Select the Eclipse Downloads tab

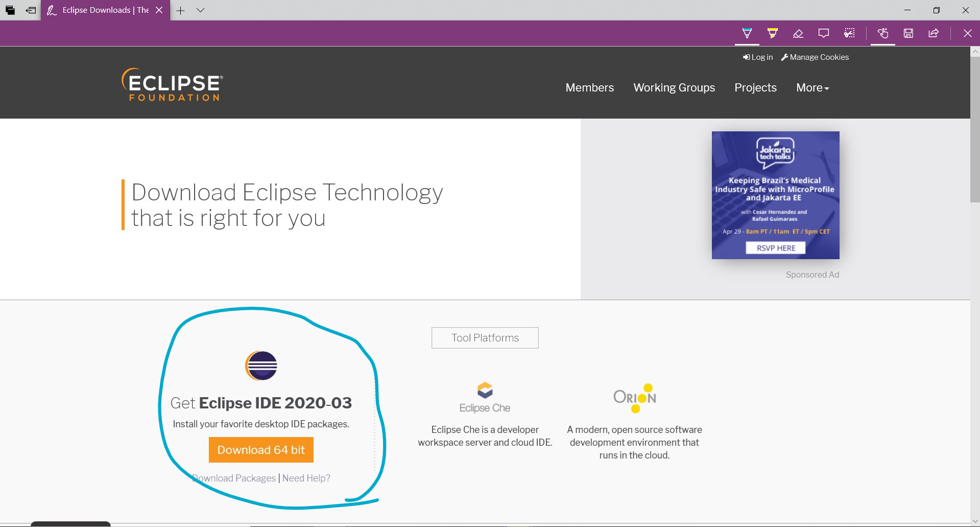105,10
